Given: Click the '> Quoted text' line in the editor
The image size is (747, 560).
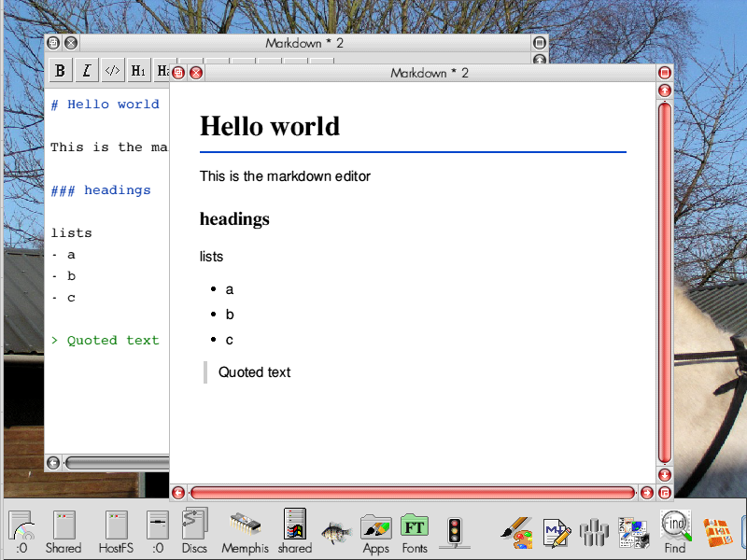Looking at the screenshot, I should pyautogui.click(x=106, y=341).
